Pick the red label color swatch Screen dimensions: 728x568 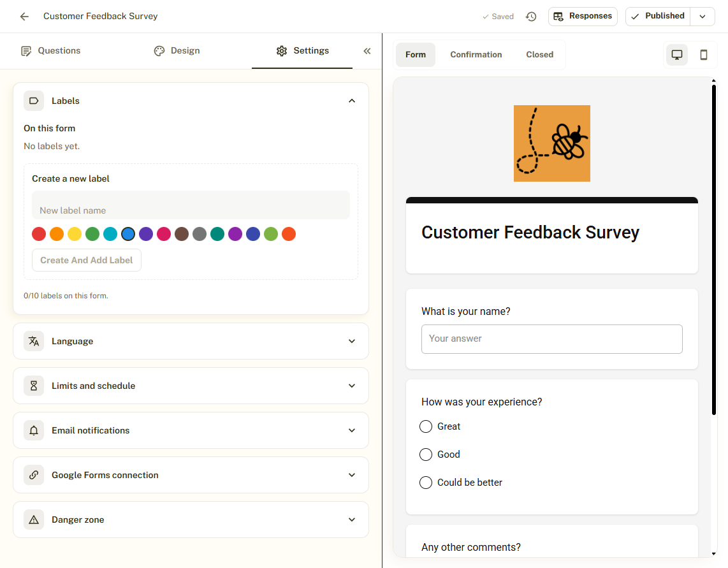[39, 234]
